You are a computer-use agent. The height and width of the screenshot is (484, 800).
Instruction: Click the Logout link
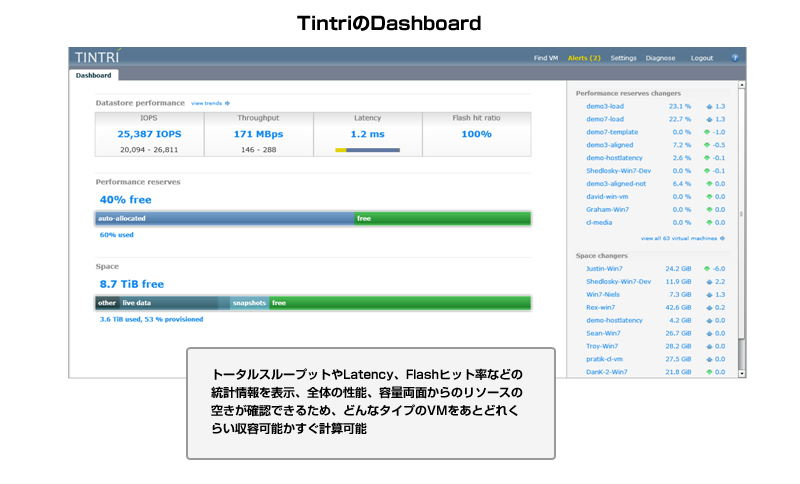click(702, 58)
